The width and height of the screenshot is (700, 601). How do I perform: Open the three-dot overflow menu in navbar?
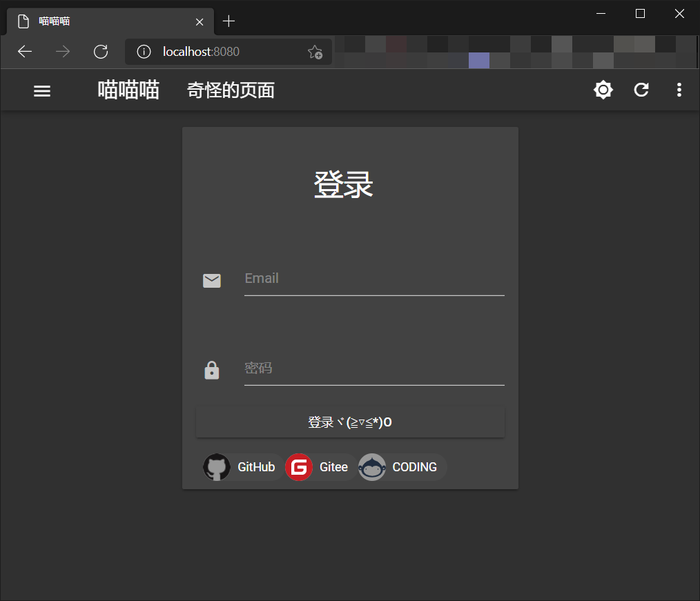(679, 90)
